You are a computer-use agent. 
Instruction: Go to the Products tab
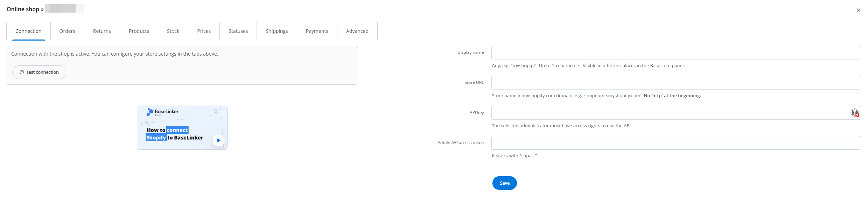139,31
